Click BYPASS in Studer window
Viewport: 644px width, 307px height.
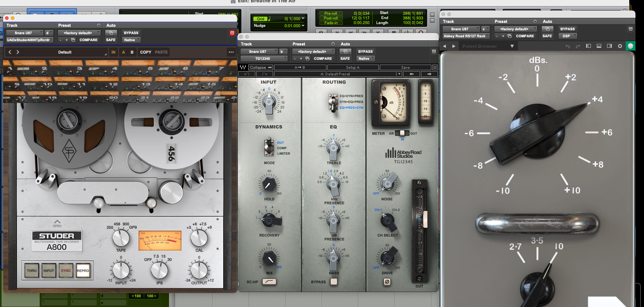[x=131, y=33]
